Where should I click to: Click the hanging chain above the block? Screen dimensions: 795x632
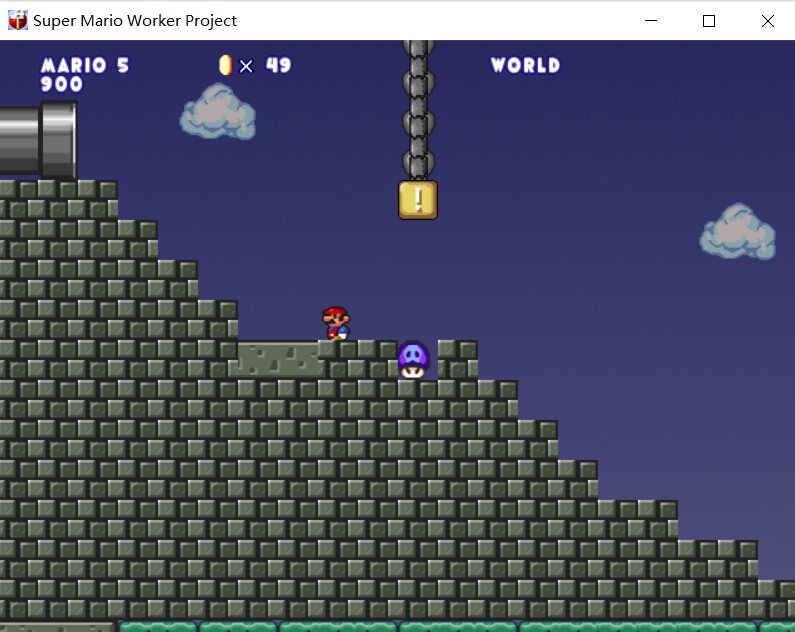(x=418, y=110)
